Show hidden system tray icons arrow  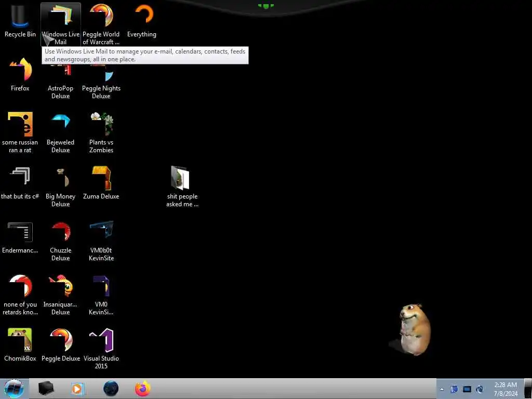click(x=442, y=389)
